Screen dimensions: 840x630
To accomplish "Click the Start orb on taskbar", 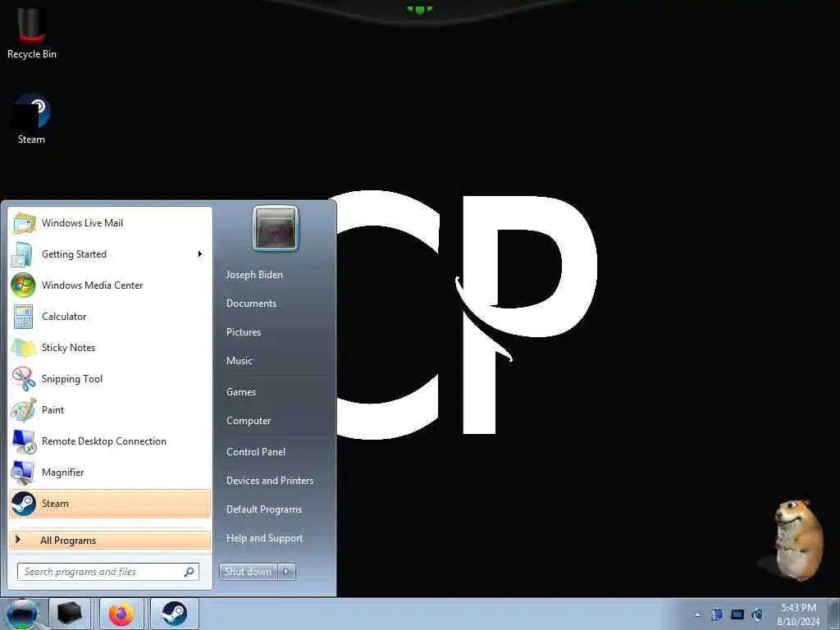I will coord(22,614).
